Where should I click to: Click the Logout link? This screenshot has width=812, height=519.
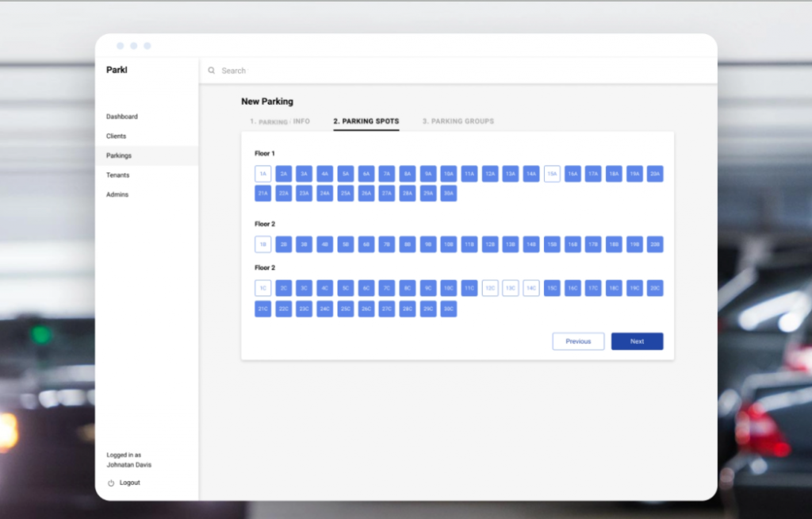(129, 482)
